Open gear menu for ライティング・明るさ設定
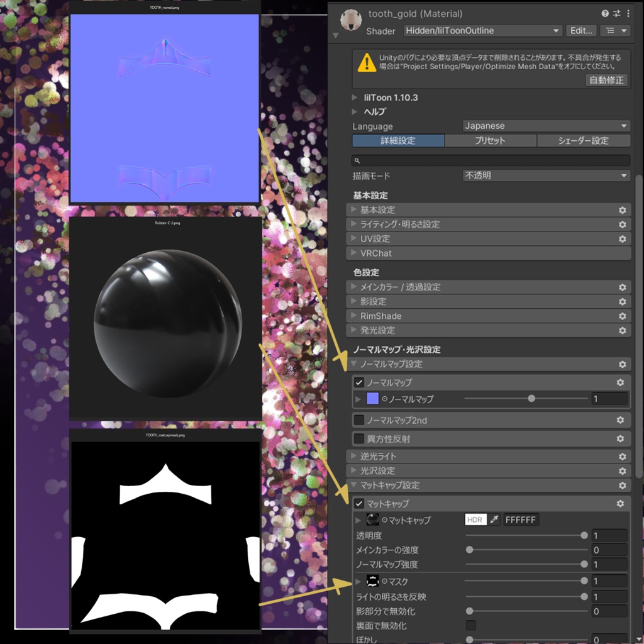Image resolution: width=644 pixels, height=644 pixels. point(622,225)
